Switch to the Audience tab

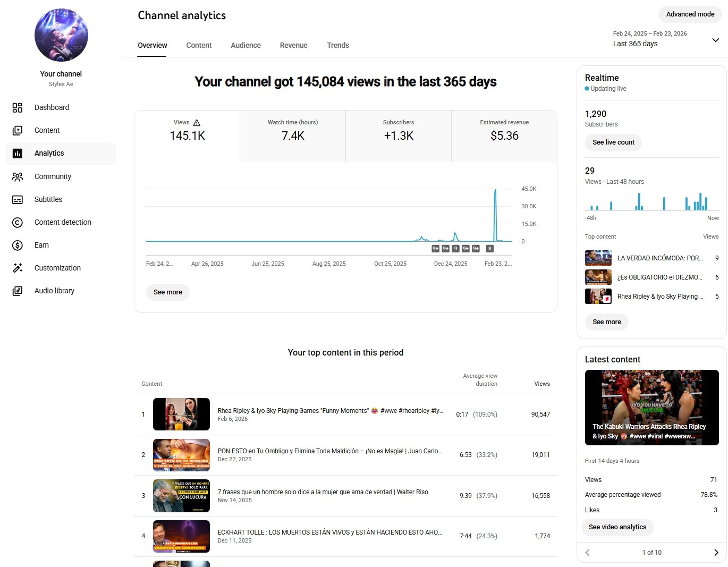pyautogui.click(x=246, y=46)
